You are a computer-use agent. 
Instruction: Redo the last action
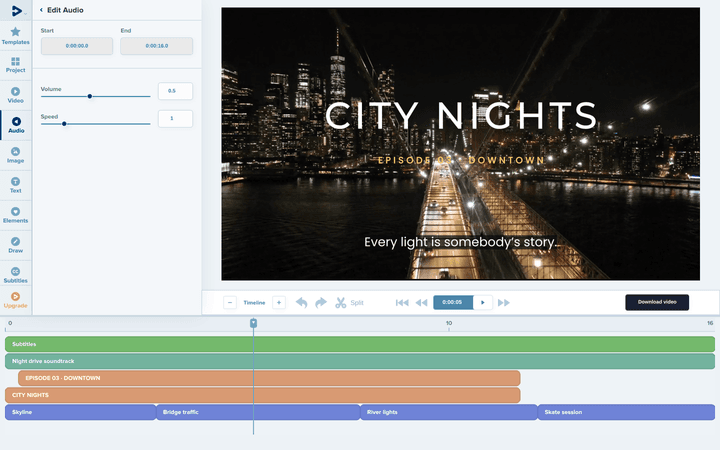(321, 303)
